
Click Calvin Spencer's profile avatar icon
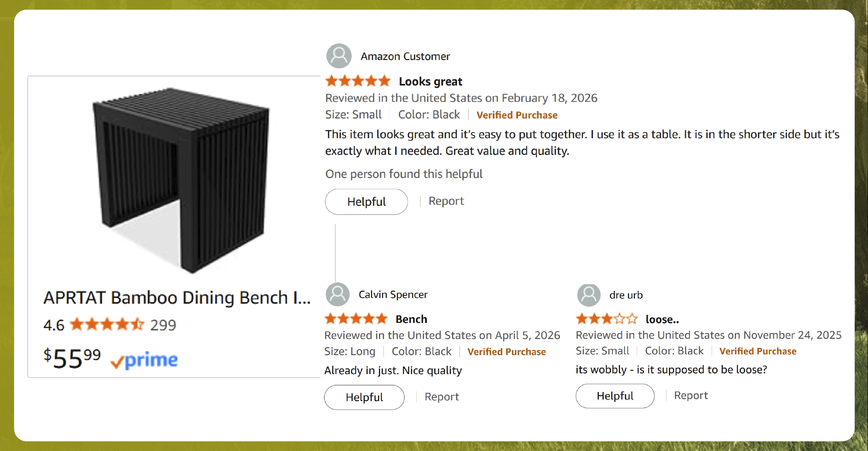tap(337, 294)
